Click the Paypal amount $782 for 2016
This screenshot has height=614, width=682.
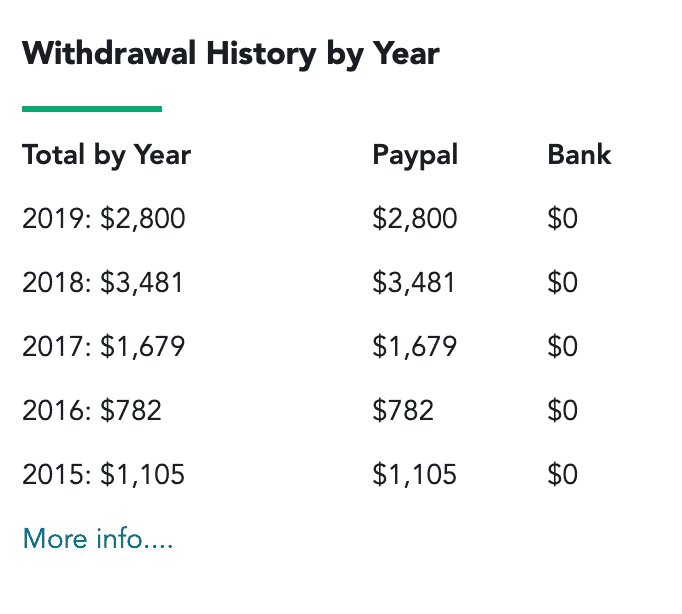(x=403, y=410)
